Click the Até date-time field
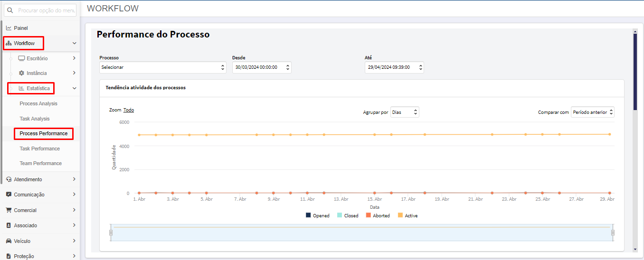The height and width of the screenshot is (260, 644). 394,67
